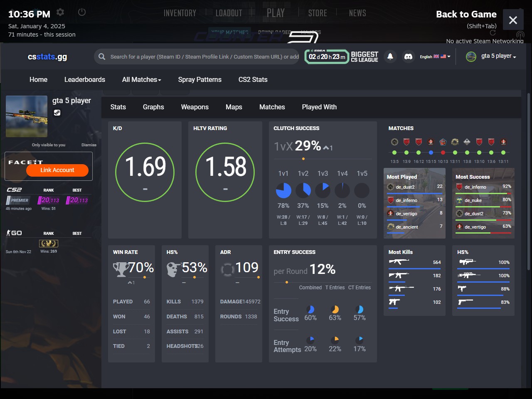Click the "T Entries" column label

coord(335,288)
